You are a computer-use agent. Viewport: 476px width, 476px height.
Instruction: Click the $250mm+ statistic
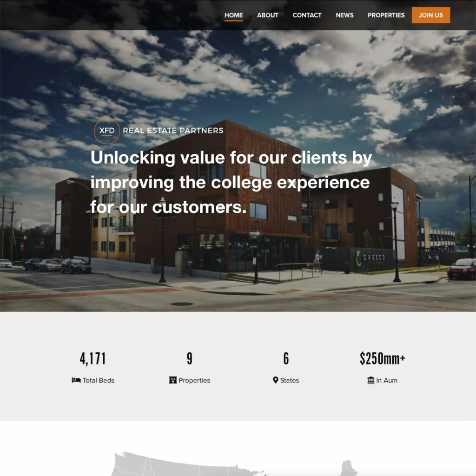click(383, 358)
